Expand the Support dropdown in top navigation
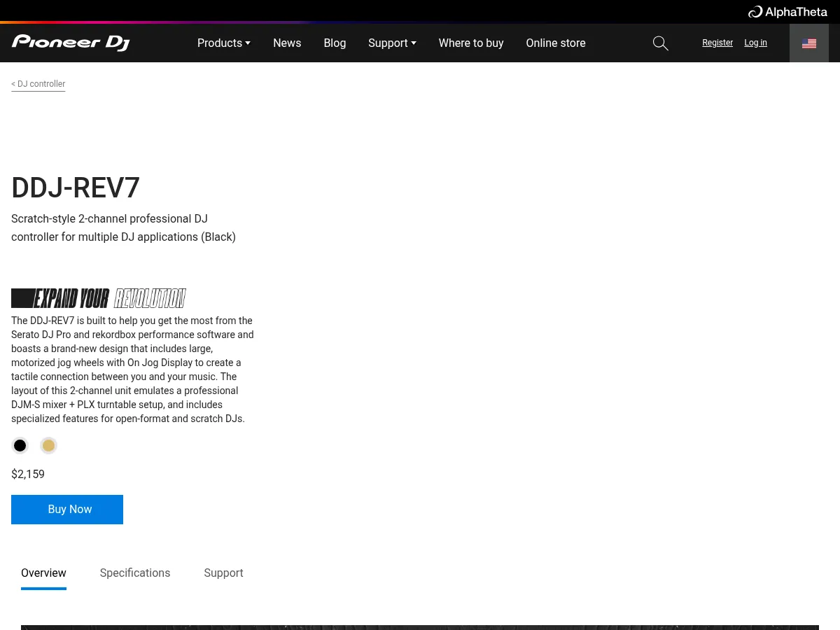 pyautogui.click(x=392, y=43)
